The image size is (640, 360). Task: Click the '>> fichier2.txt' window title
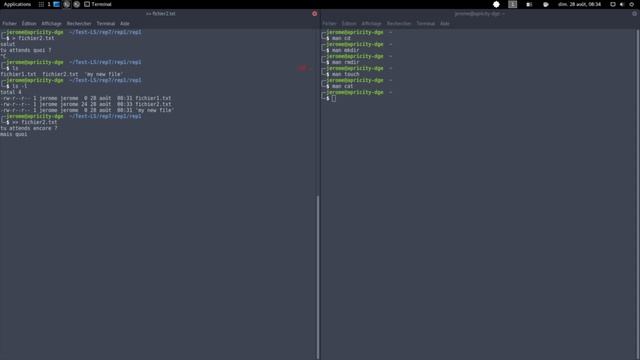[161, 13]
